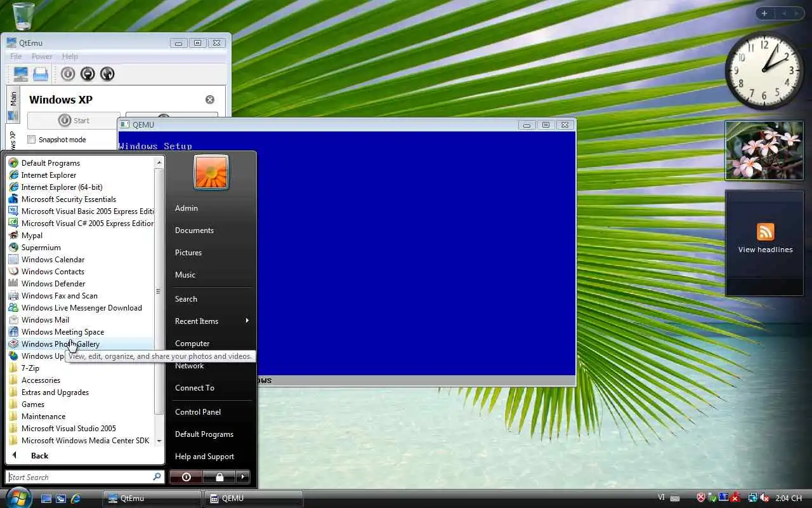Click the 2:04 CH taskbar clock

pyautogui.click(x=789, y=498)
